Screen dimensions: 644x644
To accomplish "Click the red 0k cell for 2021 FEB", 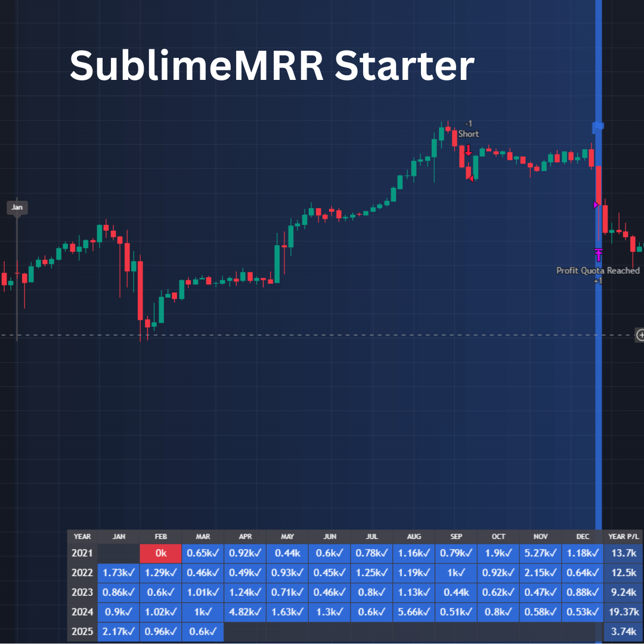I will click(x=160, y=553).
